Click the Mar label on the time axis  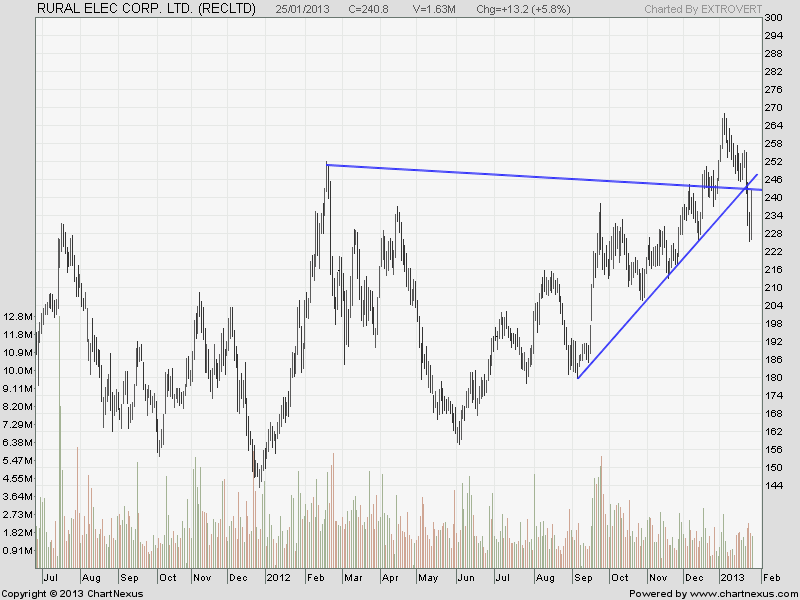[x=350, y=578]
